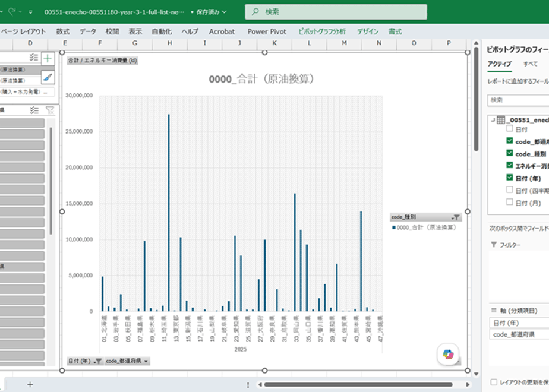Click the horizontal scrollbar right arrow
The image size is (549, 392).
point(468,385)
